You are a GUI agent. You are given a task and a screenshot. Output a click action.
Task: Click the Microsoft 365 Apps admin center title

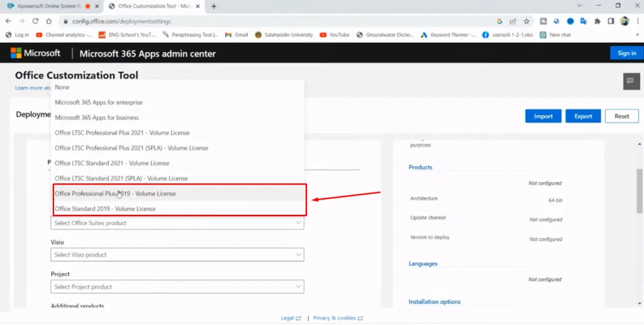point(147,54)
